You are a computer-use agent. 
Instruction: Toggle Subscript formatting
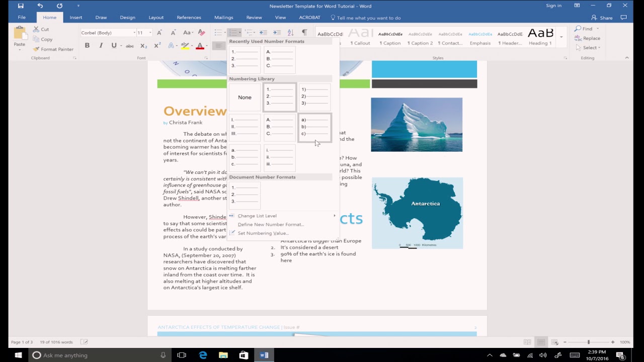pyautogui.click(x=144, y=46)
